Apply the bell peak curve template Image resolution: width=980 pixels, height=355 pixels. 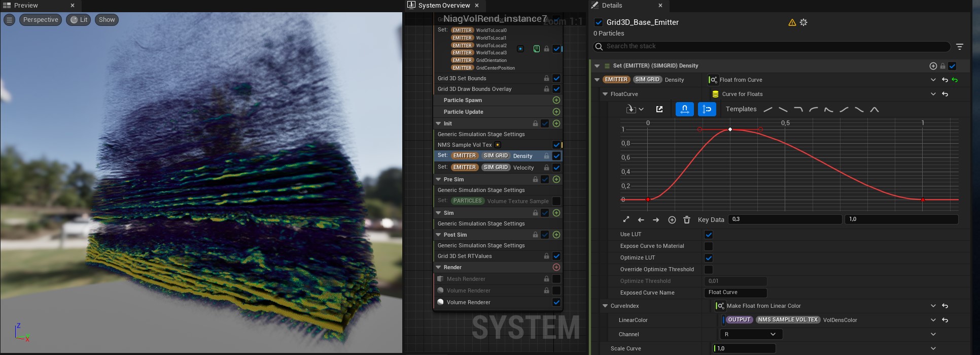point(874,110)
